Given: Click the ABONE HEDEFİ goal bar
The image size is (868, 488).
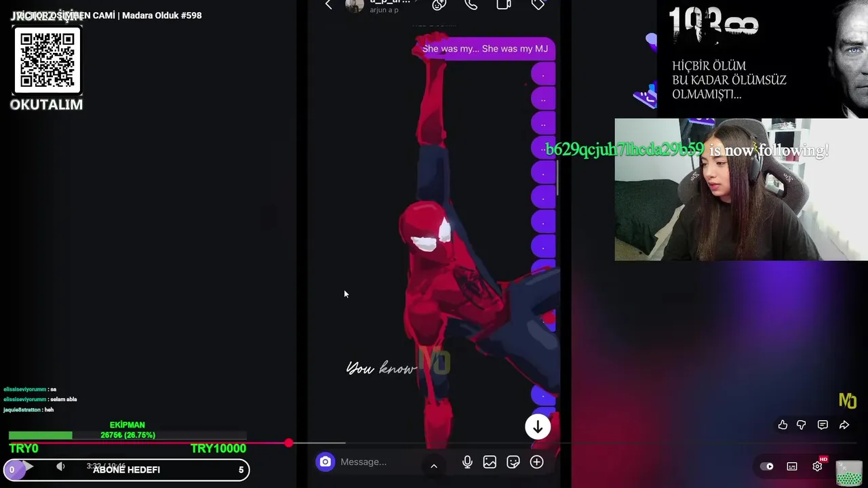Looking at the screenshot, I should point(126,470).
